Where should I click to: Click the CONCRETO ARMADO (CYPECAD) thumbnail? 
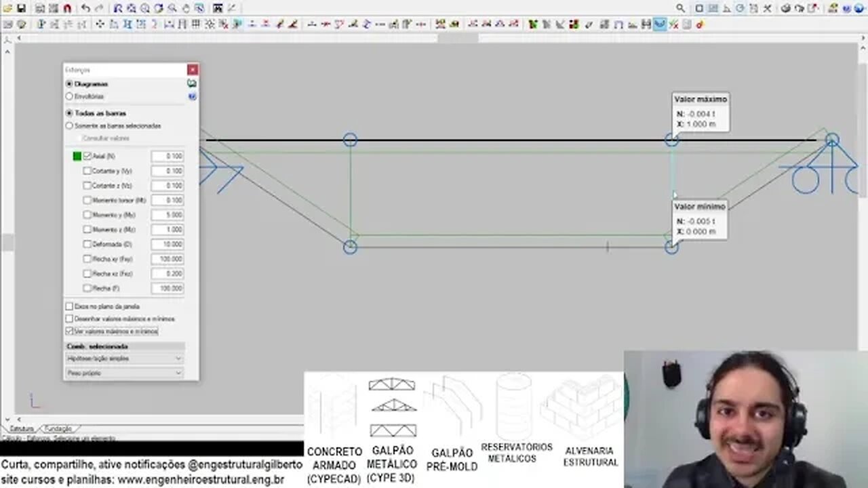coord(334,429)
